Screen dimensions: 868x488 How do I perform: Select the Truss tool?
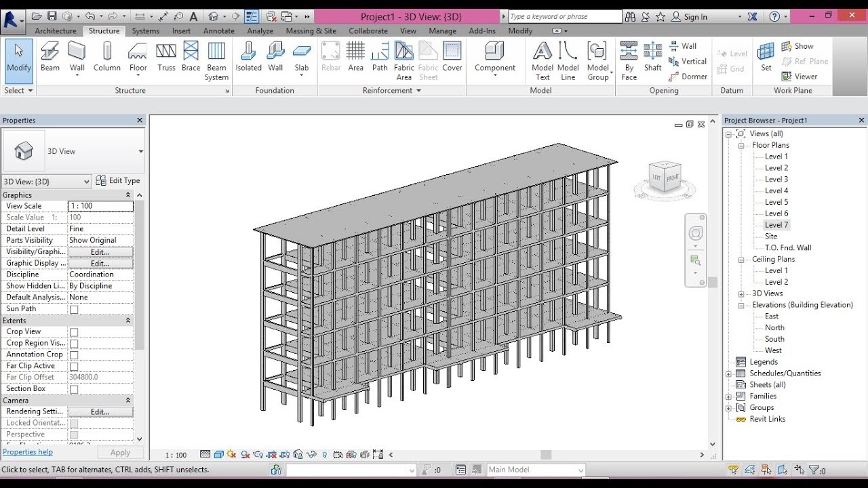click(x=166, y=56)
